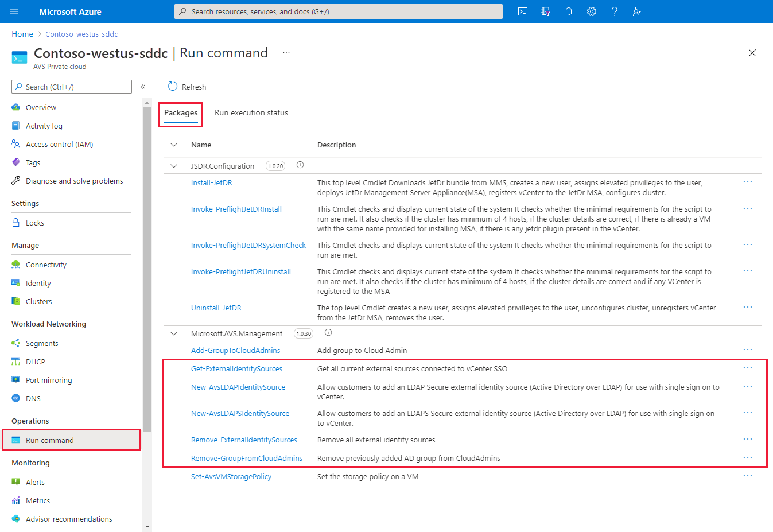Click the Microsoft Azure brand label
773x532 pixels.
tap(70, 11)
